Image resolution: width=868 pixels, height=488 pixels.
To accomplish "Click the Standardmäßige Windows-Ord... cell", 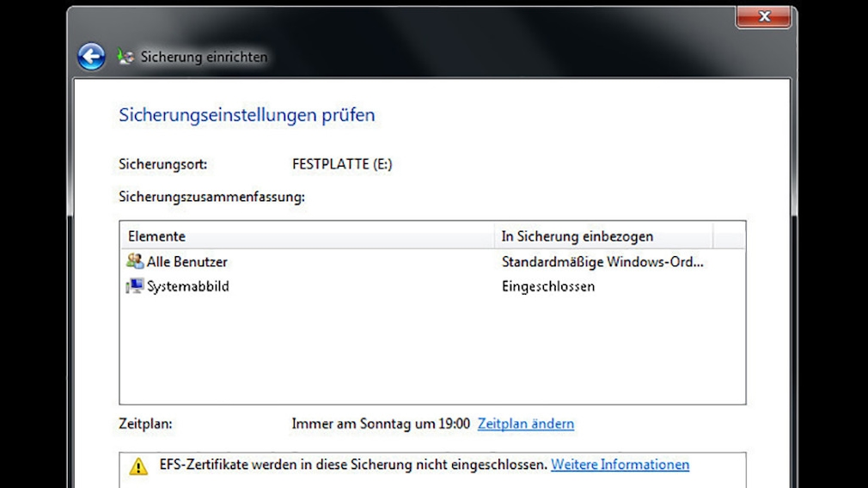I will tap(602, 262).
